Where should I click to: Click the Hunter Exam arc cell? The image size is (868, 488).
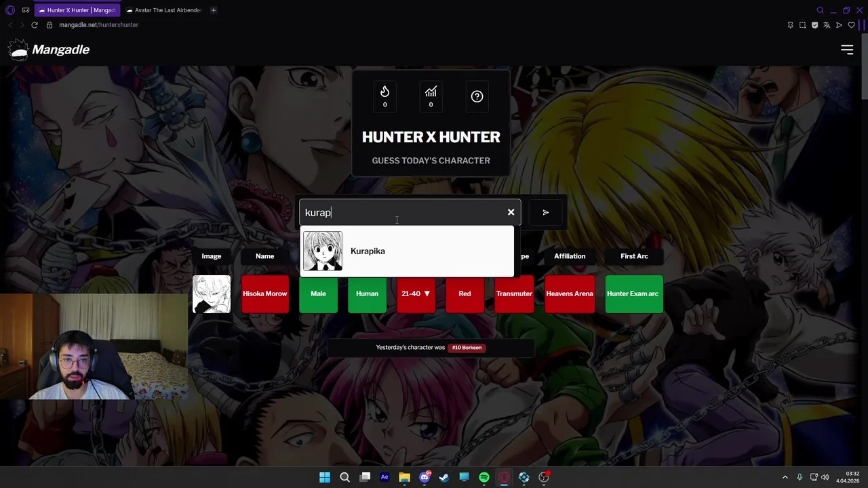[x=634, y=293]
